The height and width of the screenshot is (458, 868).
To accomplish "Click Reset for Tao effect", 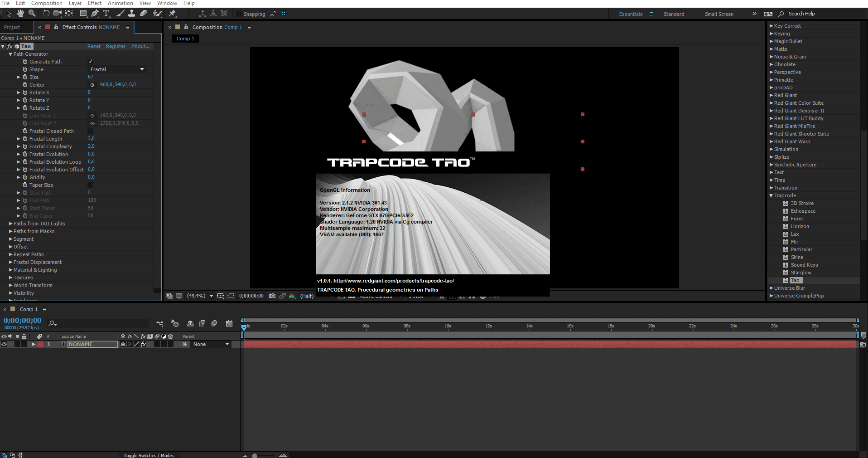I will pos(94,46).
